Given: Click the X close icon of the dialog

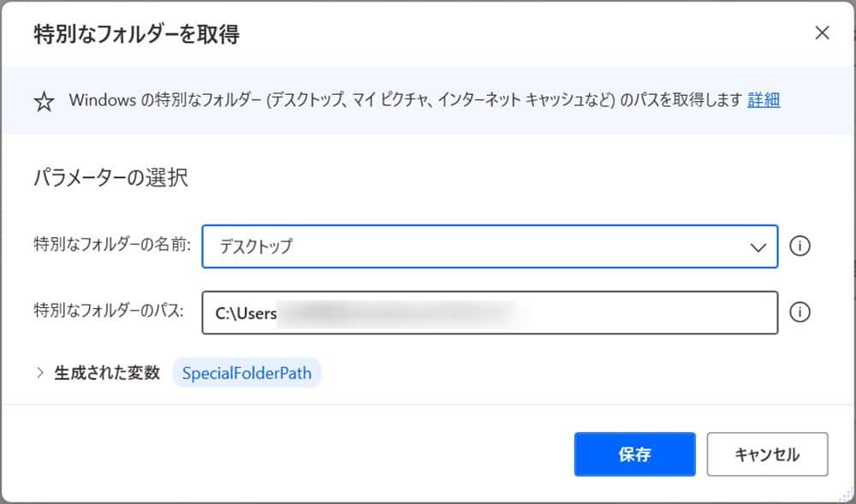Looking at the screenshot, I should (x=822, y=33).
